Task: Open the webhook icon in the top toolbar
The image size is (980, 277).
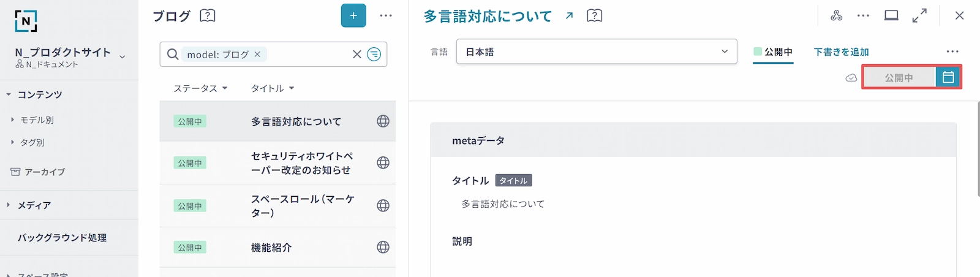Action: [x=836, y=16]
